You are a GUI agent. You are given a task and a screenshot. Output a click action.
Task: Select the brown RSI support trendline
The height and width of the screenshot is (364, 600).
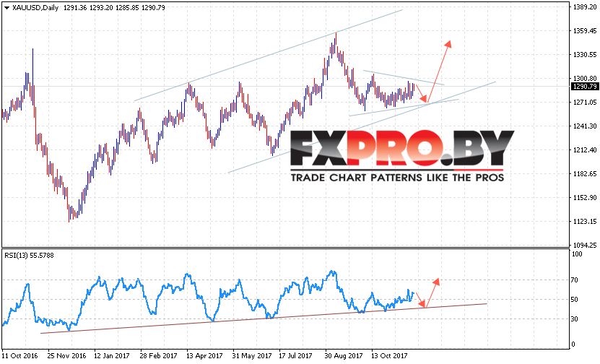point(264,318)
